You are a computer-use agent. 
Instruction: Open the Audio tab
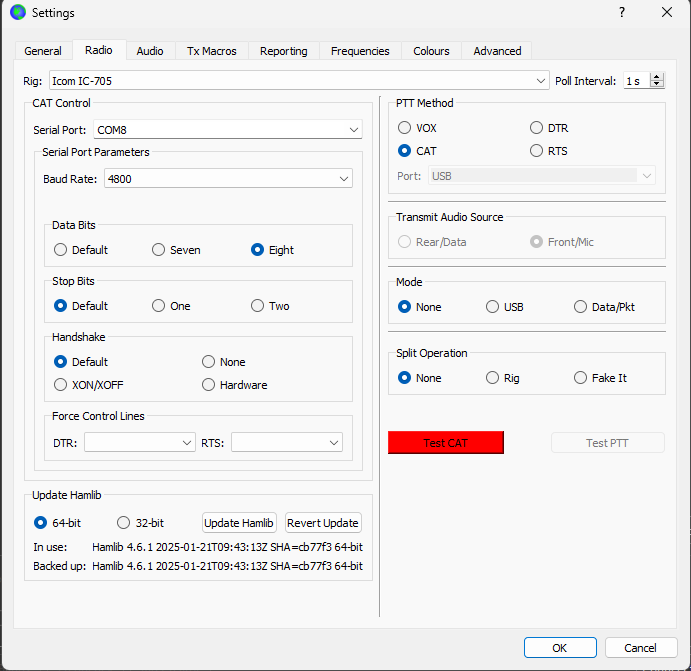[150, 51]
